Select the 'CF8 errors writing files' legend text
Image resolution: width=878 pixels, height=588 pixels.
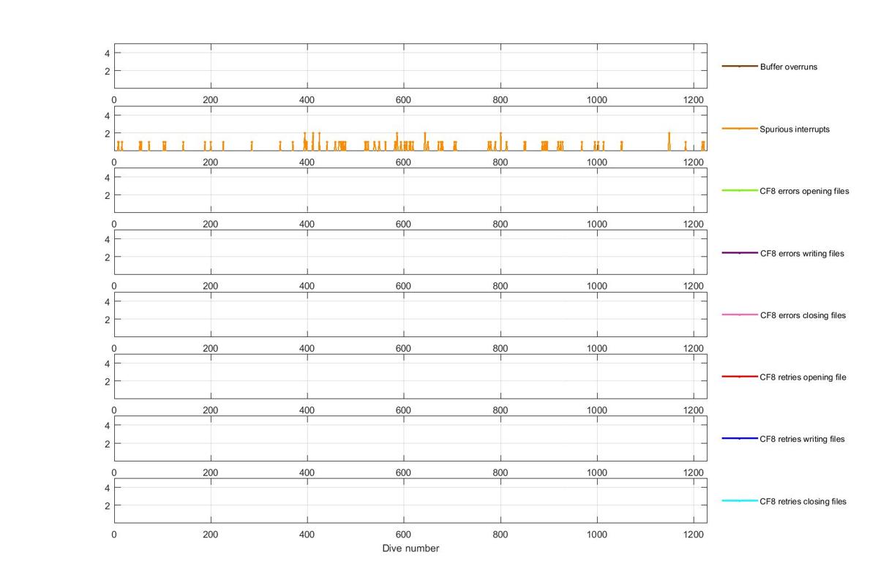point(802,253)
